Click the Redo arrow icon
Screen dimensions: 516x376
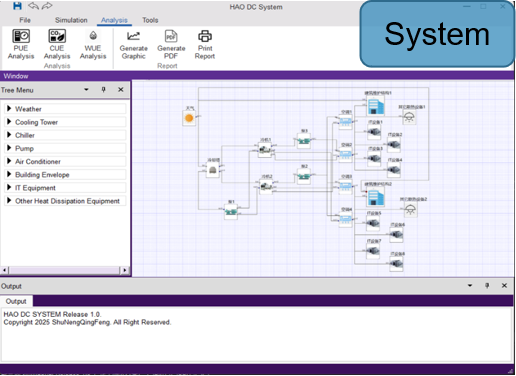pyautogui.click(x=47, y=6)
